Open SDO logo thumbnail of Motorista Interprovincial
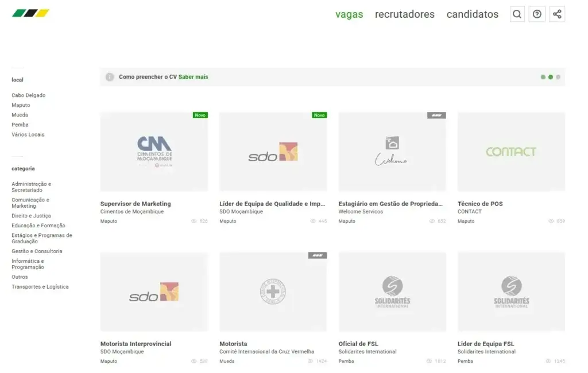This screenshot has height=373, width=588. (154, 292)
